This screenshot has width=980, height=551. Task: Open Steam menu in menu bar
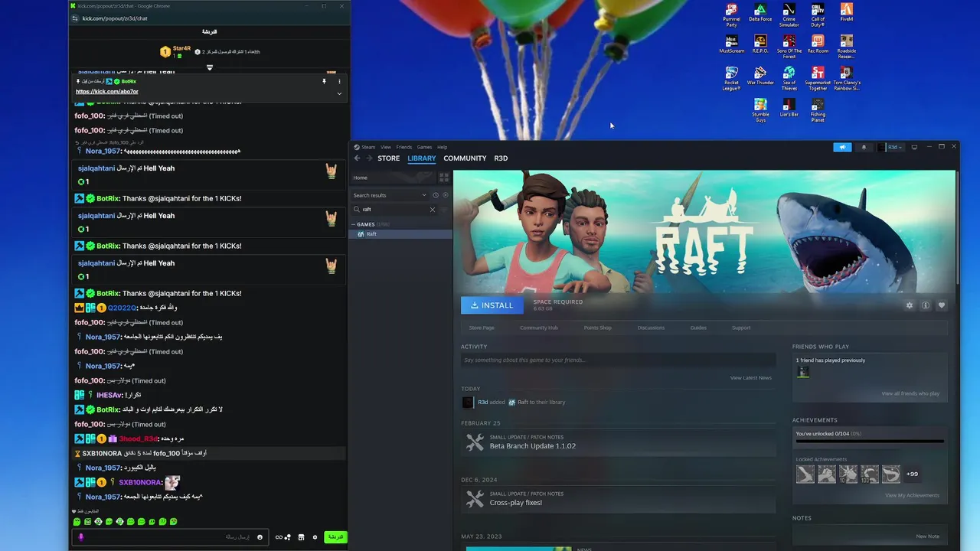368,147
